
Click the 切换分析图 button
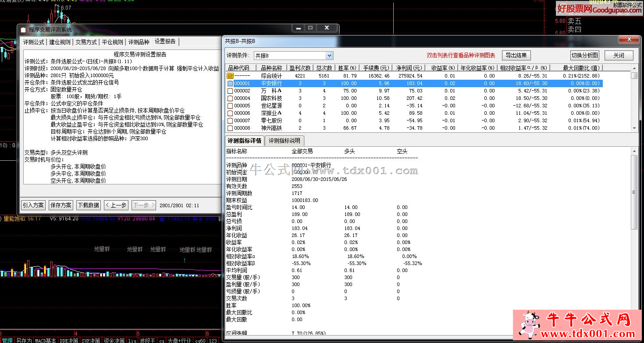click(585, 55)
